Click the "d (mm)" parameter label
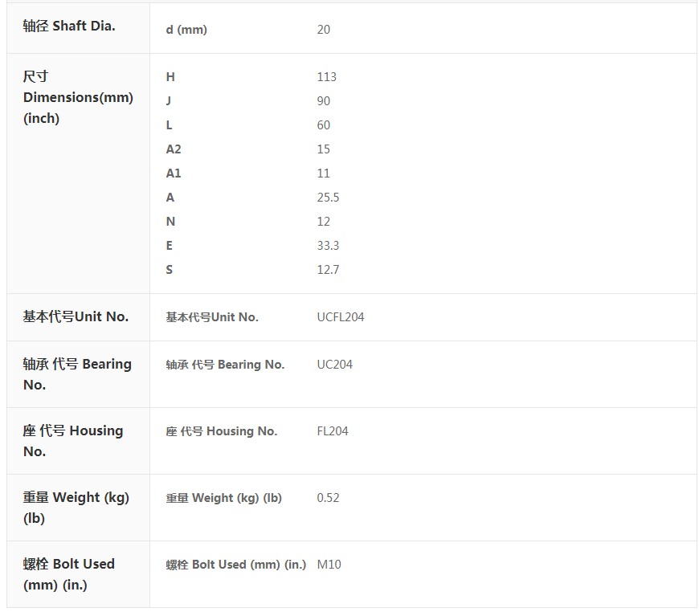 186,30
